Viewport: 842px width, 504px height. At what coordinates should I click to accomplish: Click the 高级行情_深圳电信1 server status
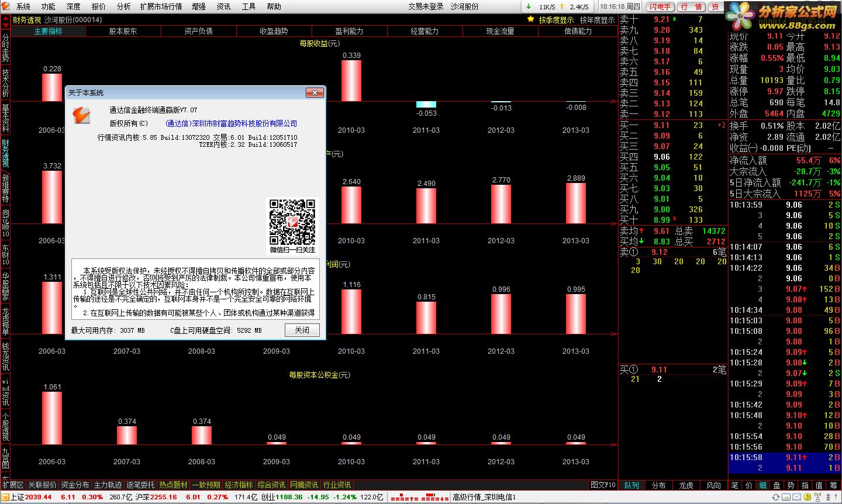tap(484, 497)
